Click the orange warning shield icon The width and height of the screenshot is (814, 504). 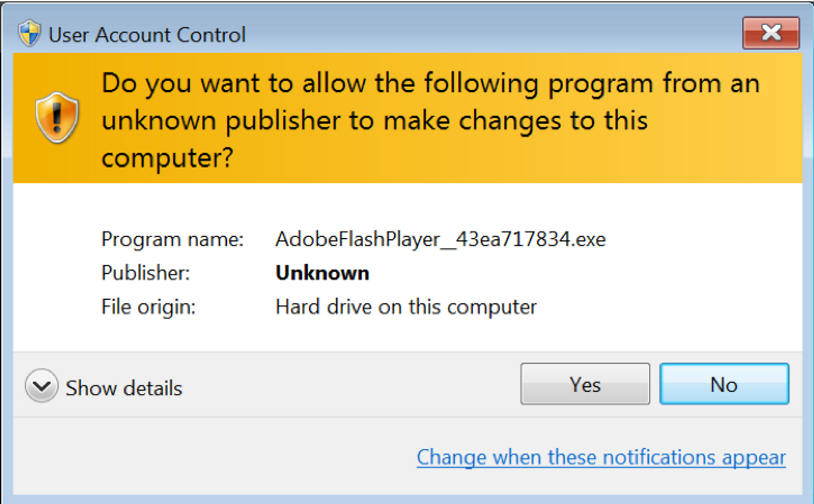pyautogui.click(x=57, y=118)
